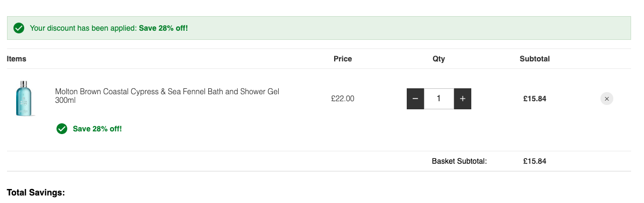Click the quantity input field showing 1

pos(439,99)
